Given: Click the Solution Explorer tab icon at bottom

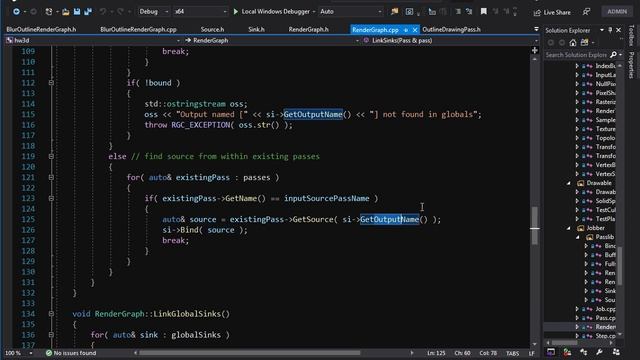Looking at the screenshot, I should tap(551, 352).
